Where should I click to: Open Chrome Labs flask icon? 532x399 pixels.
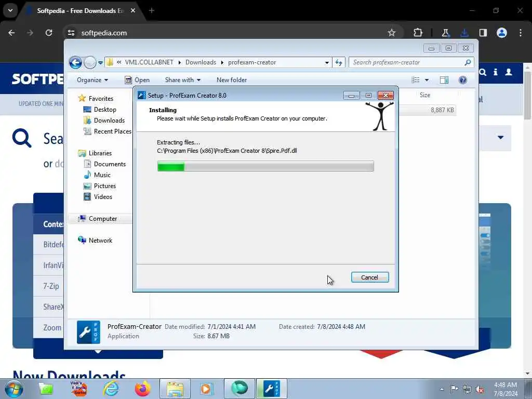tap(445, 33)
